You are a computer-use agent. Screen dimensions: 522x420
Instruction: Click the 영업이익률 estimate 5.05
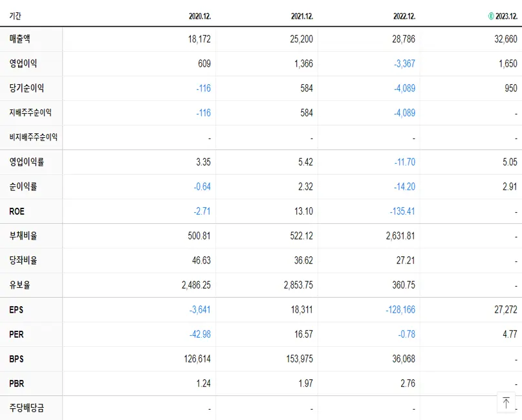pos(510,162)
